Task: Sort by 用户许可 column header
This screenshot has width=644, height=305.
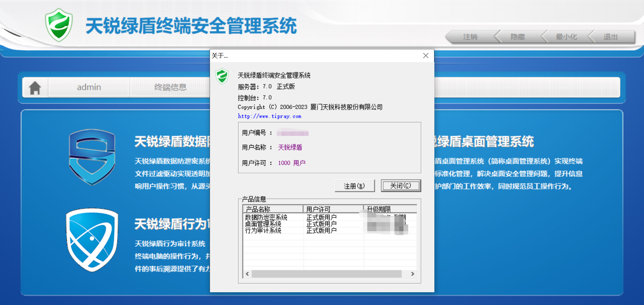Action: pos(333,209)
